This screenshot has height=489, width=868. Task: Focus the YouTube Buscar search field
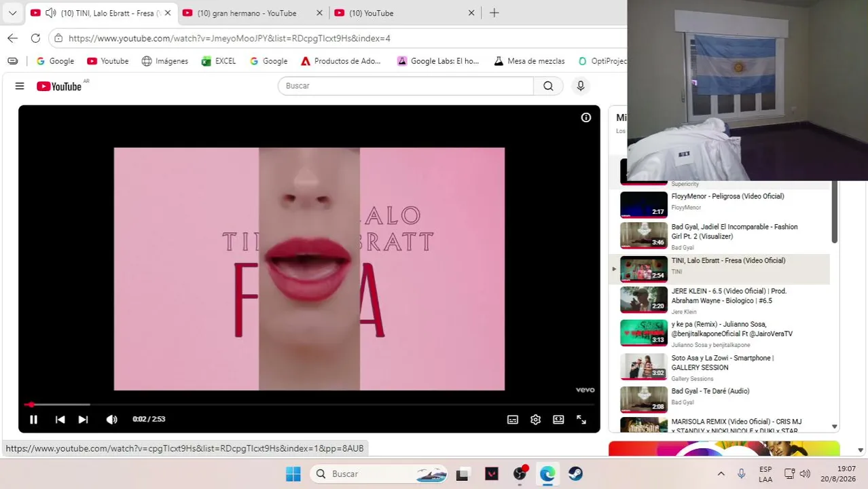pyautogui.click(x=405, y=86)
